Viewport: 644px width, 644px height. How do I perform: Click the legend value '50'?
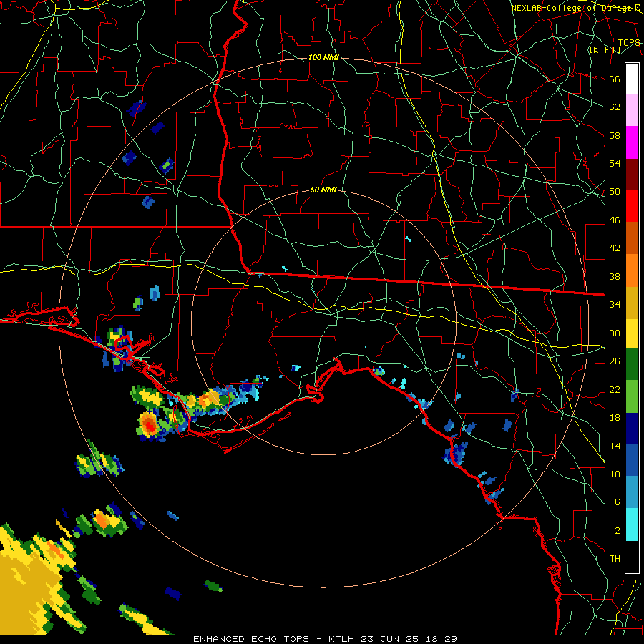[615, 192]
